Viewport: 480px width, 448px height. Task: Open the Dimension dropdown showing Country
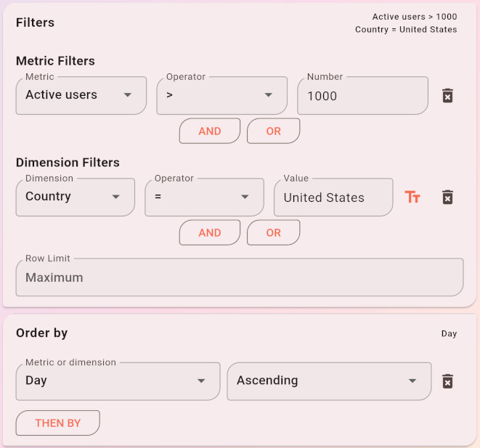coord(75,197)
